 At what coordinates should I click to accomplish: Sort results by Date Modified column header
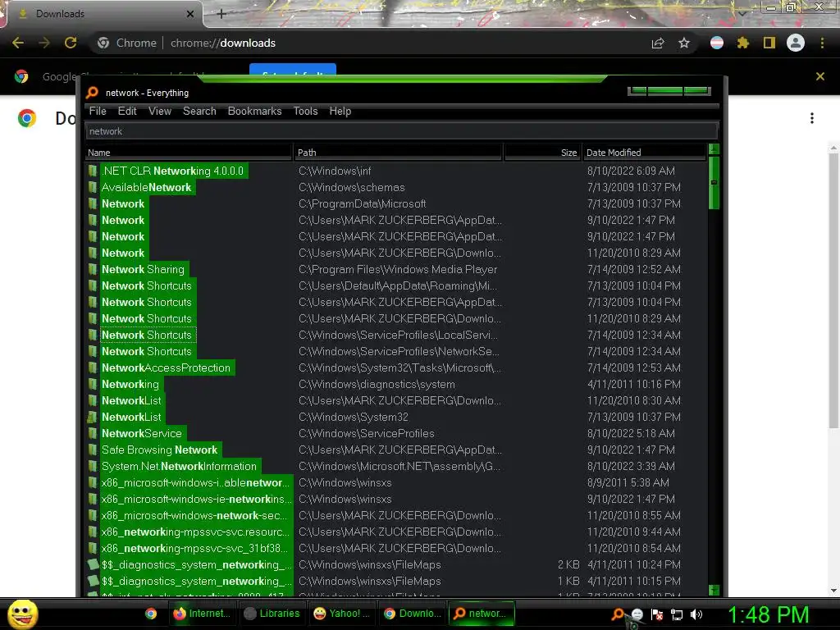tap(644, 153)
